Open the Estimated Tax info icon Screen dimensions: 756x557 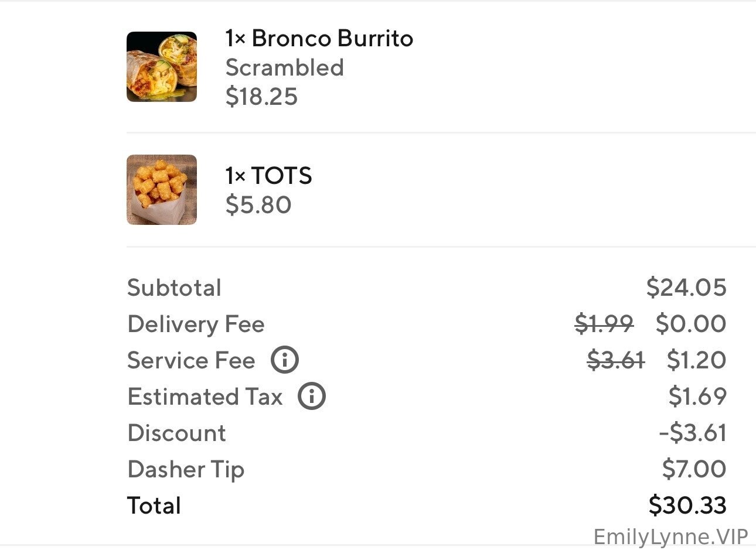[x=312, y=397]
